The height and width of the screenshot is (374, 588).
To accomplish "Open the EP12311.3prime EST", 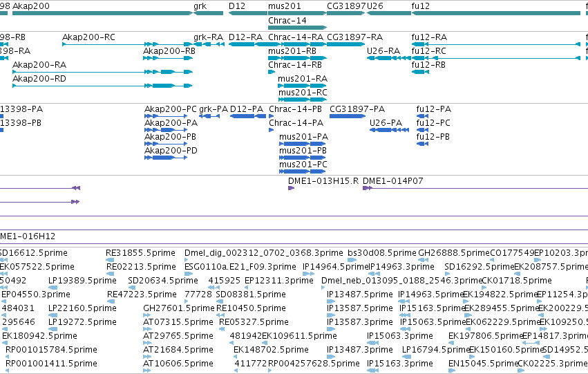I will pyautogui.click(x=247, y=288).
